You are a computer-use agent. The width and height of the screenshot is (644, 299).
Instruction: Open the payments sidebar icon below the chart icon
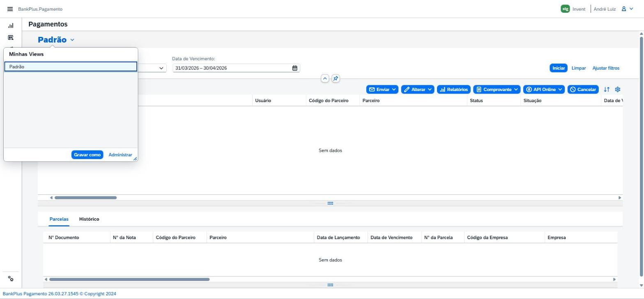pos(11,37)
